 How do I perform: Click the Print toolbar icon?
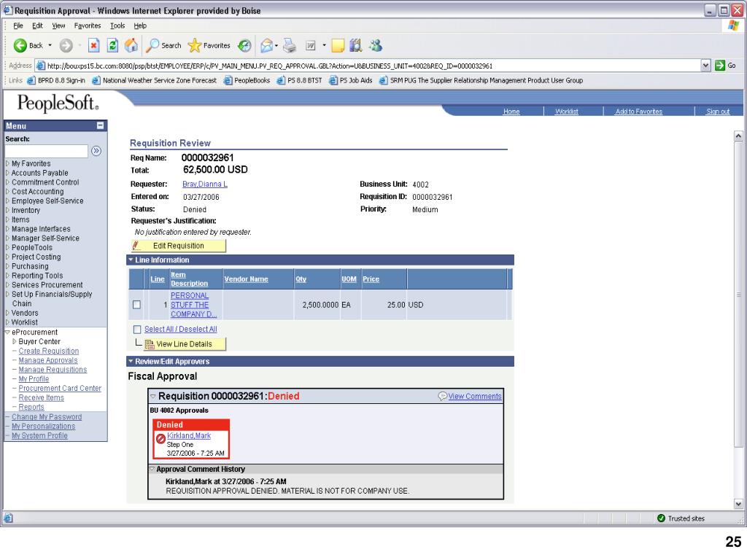pos(289,46)
